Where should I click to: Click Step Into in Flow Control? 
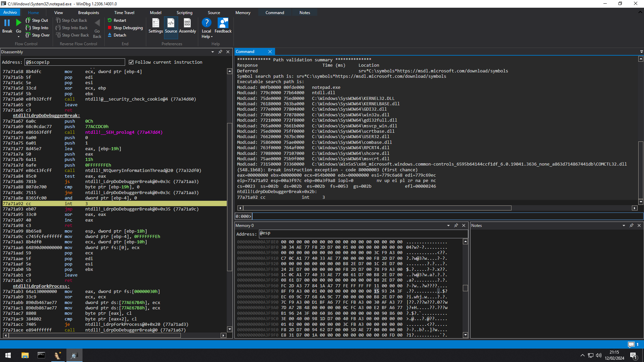click(37, 28)
